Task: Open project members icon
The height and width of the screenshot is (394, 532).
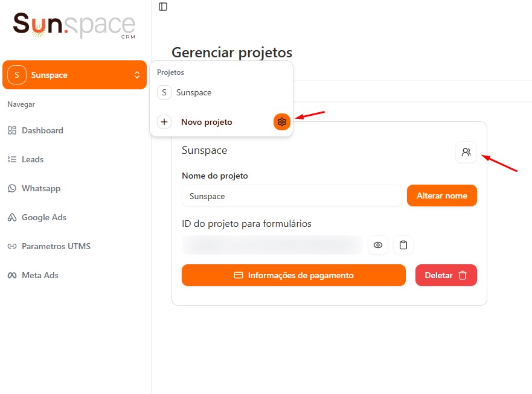Action: tap(466, 152)
